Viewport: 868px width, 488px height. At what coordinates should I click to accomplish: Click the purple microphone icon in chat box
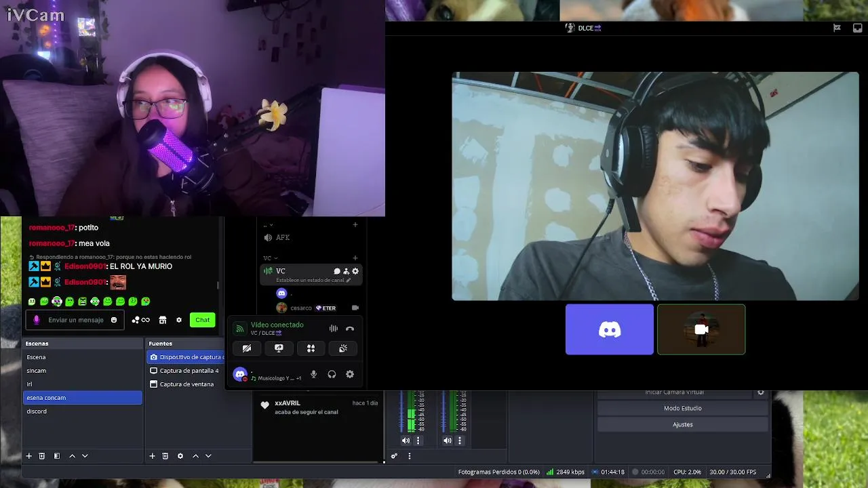click(x=37, y=320)
